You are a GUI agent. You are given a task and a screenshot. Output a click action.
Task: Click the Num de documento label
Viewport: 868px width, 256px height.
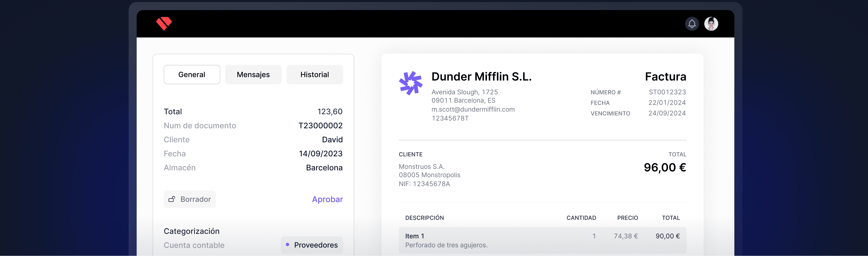(x=200, y=125)
